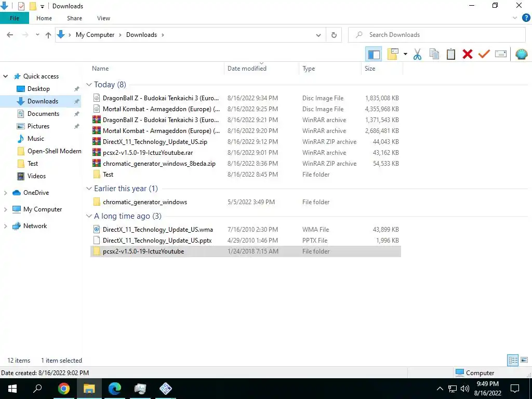Select DragonBall Z Disc Image File

[246, 98]
